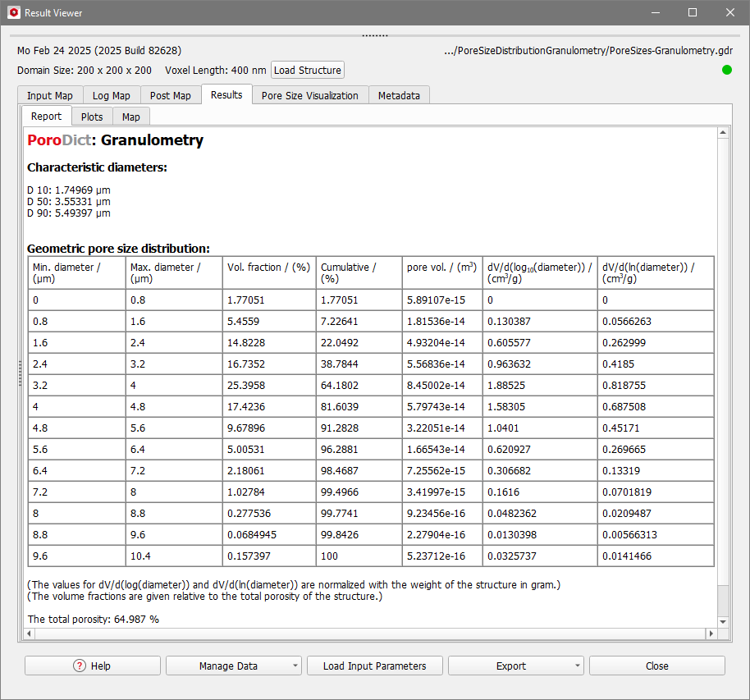This screenshot has height=700, width=750.
Task: Click Load Input Parameters
Action: point(374,666)
